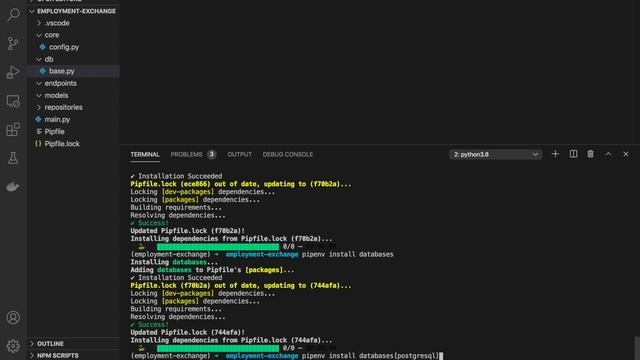Click the python icon beside config.py
This screenshot has height=360, width=640.
(42, 47)
